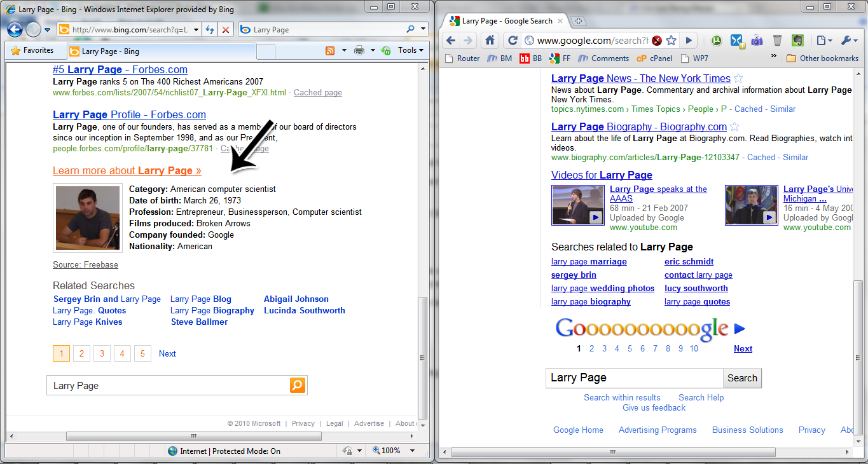Select the Larry Page - Google Search tab

tap(506, 21)
